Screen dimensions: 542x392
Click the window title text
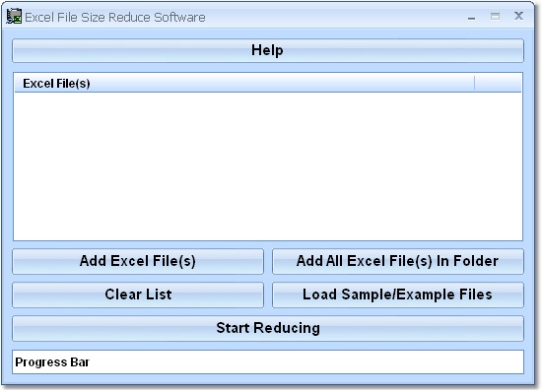tap(115, 18)
